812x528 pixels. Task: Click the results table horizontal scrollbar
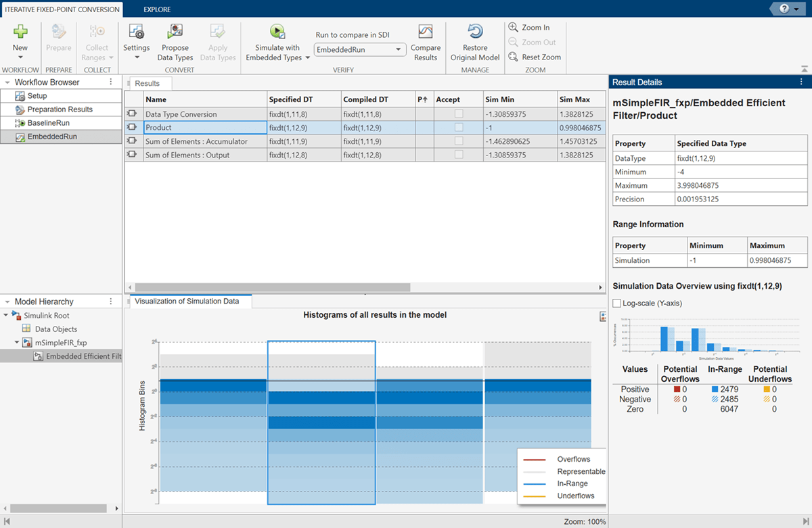pyautogui.click(x=271, y=287)
